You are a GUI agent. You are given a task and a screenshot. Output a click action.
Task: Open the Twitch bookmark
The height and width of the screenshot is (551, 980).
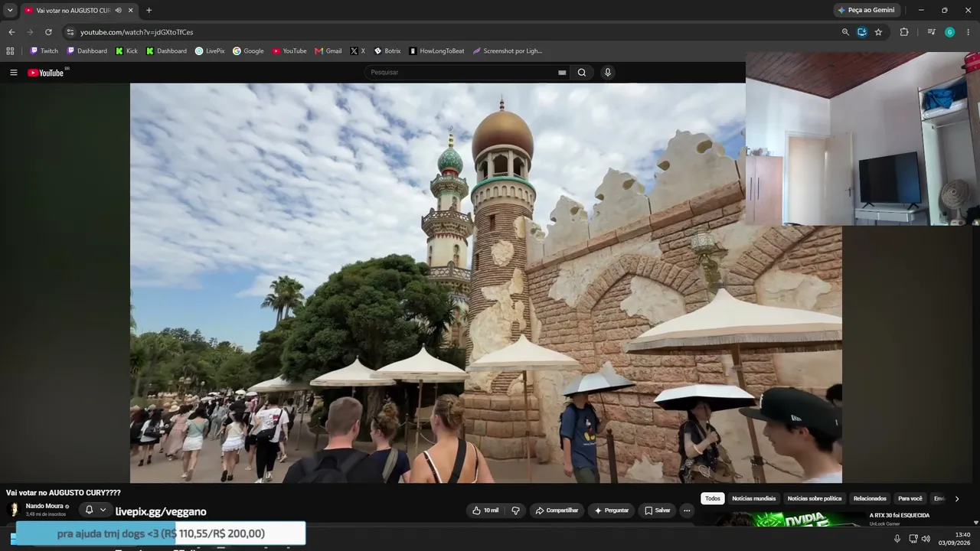click(x=44, y=51)
